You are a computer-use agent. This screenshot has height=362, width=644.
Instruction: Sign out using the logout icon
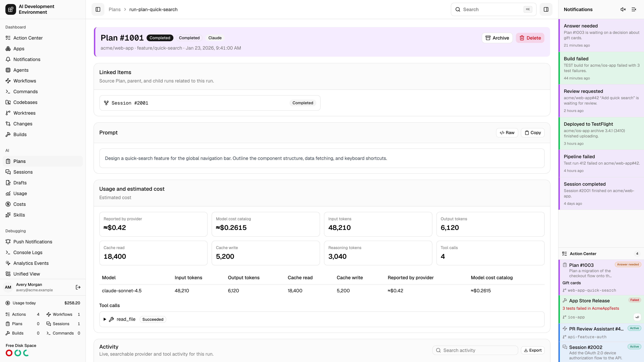(x=78, y=287)
